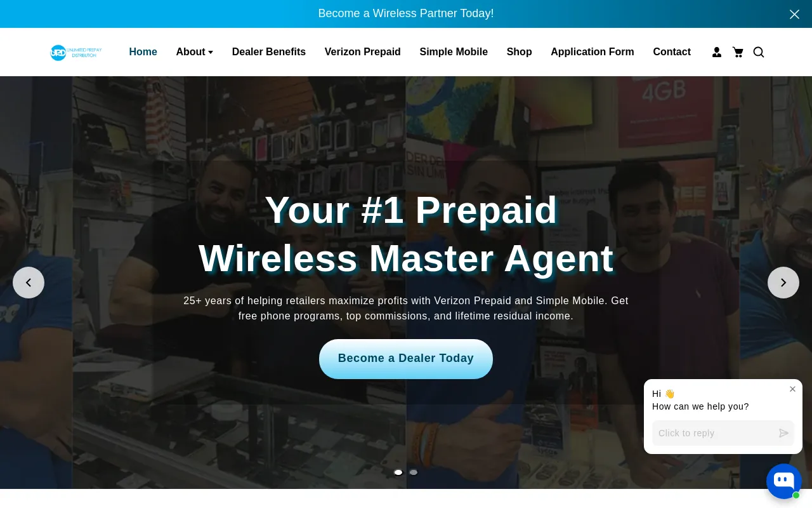The image size is (812, 508).
Task: Select the first carousel dot
Action: pyautogui.click(x=398, y=472)
